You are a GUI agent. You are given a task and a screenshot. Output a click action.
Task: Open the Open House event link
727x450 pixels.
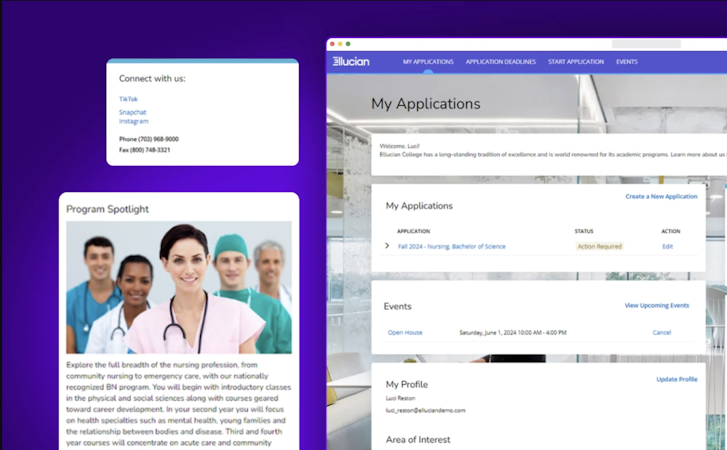pos(405,332)
